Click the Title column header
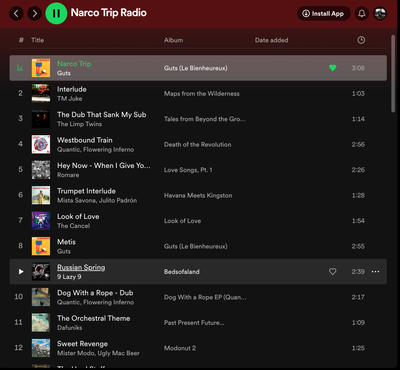The height and width of the screenshot is (370, 400). 37,40
